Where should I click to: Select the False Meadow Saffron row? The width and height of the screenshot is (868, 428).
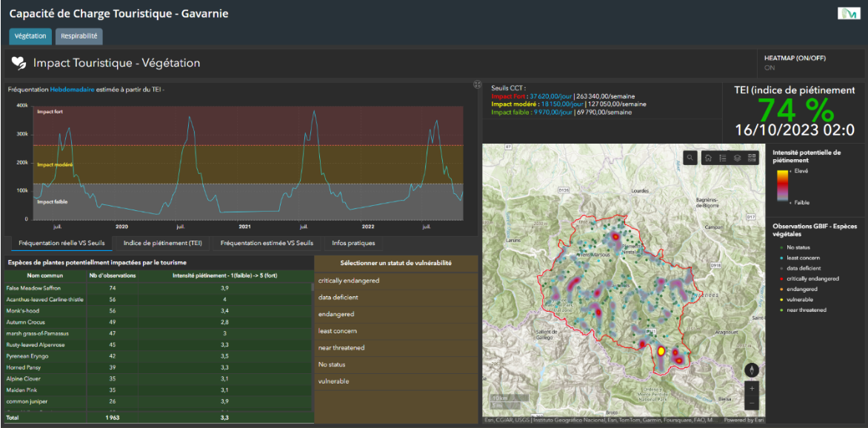click(157, 288)
